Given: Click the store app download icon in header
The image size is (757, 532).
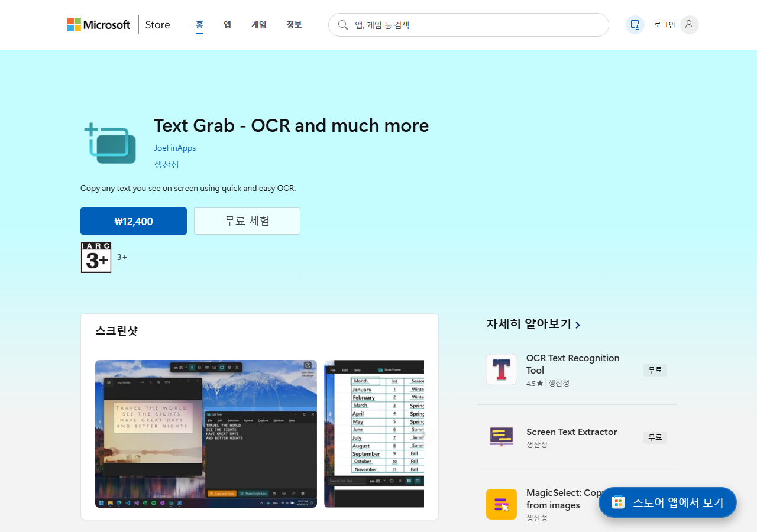Looking at the screenshot, I should pos(635,25).
